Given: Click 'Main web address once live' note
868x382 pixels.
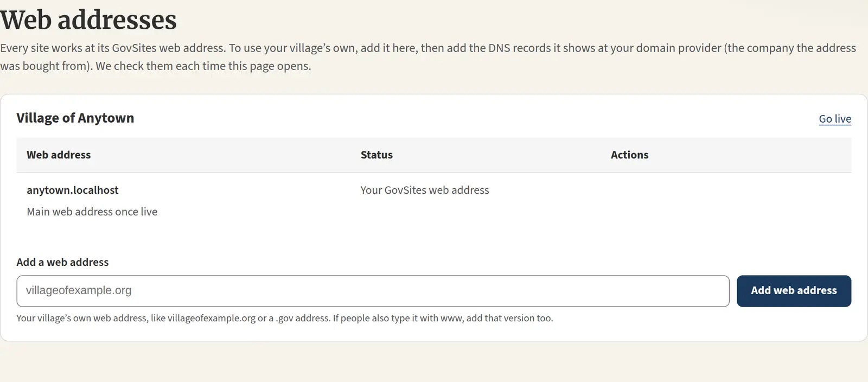Looking at the screenshot, I should coord(92,212).
